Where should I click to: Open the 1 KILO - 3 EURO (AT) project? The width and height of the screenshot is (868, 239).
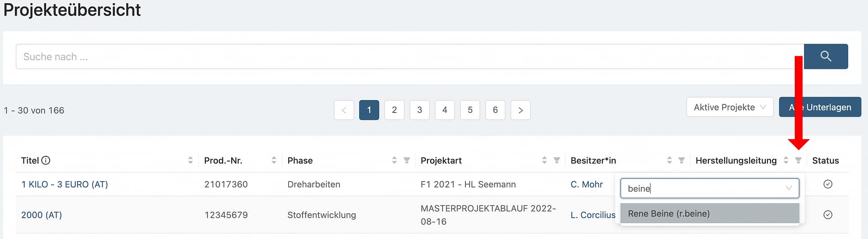pyautogui.click(x=64, y=184)
